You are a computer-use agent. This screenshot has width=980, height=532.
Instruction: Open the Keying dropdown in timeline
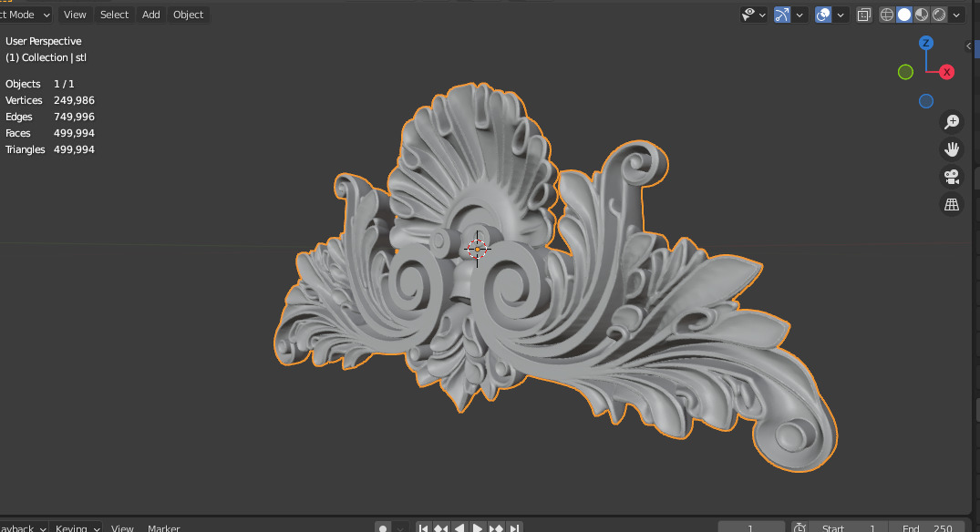point(76,528)
